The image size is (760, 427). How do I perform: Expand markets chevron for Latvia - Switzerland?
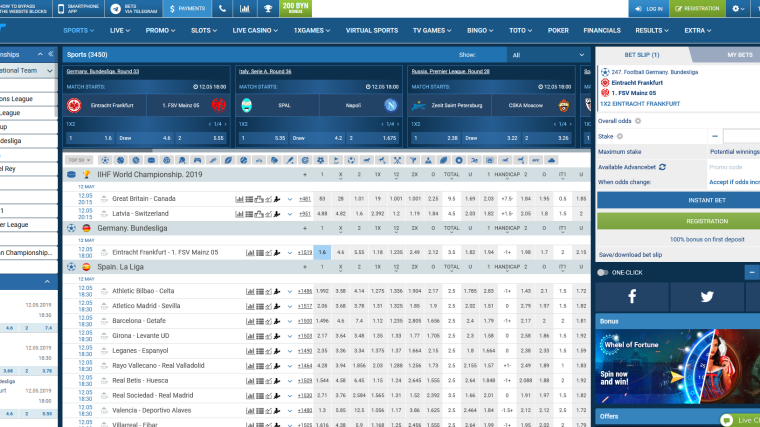(290, 214)
